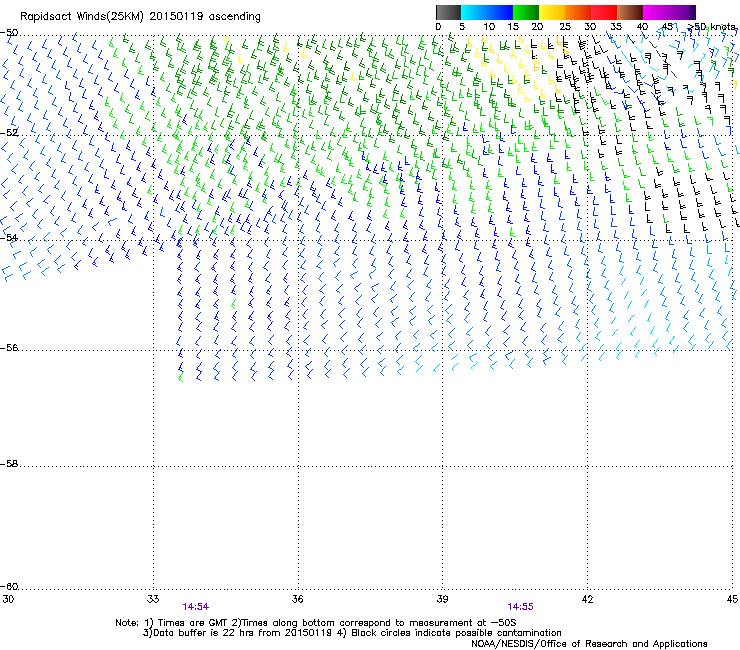This screenshot has height=650, width=740.
Task: Click the longitude label 36
Action: [297, 599]
